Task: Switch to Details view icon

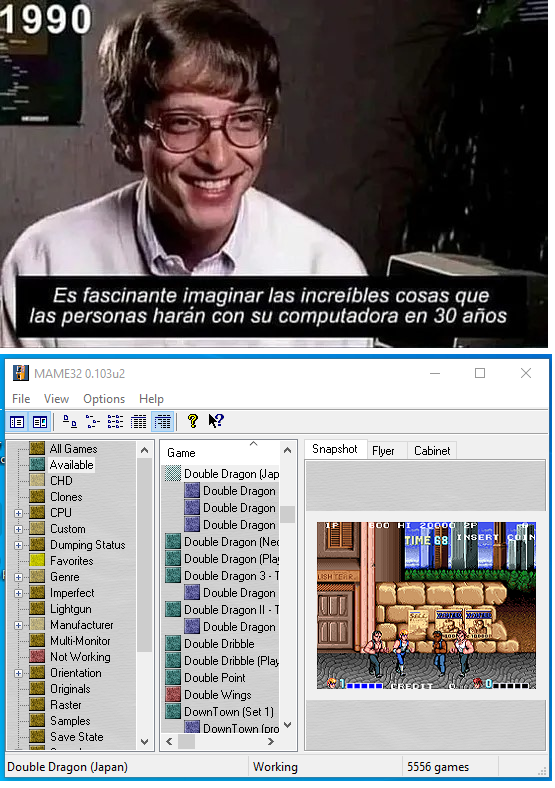Action: pos(139,422)
